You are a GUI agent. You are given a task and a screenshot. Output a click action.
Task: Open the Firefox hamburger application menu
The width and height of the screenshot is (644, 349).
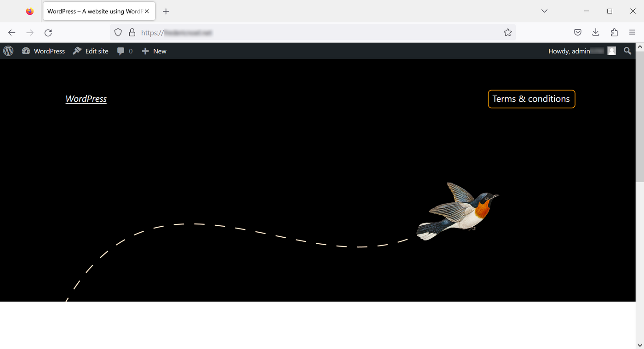tap(632, 33)
